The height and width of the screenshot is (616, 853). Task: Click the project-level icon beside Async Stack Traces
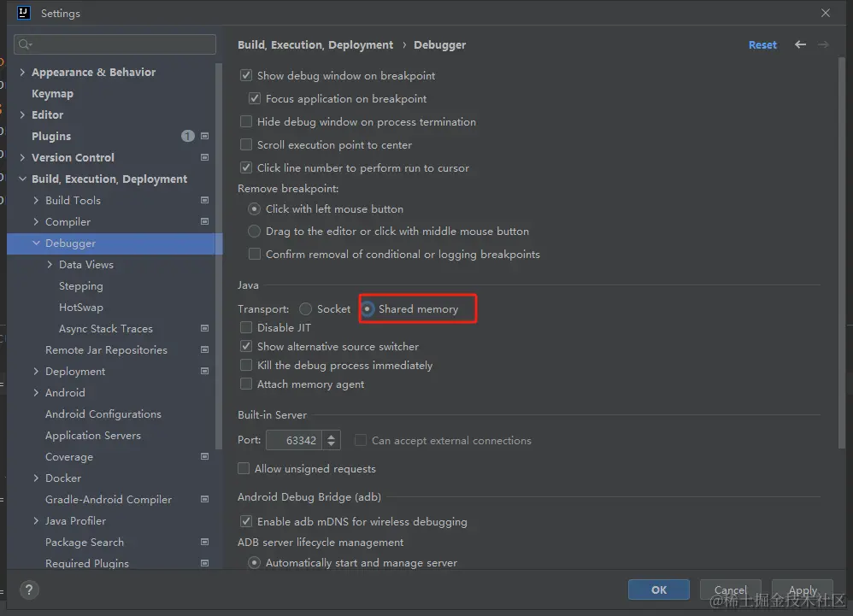[204, 328]
